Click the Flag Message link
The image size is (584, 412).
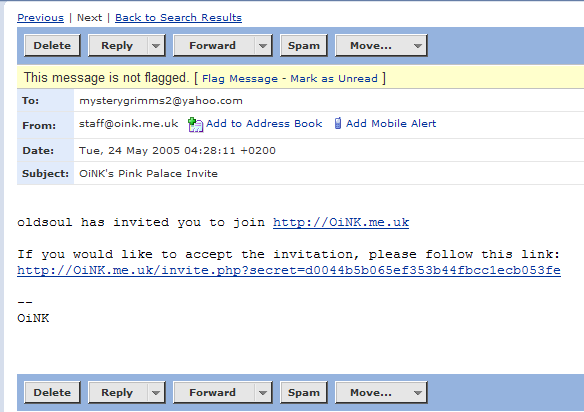240,79
